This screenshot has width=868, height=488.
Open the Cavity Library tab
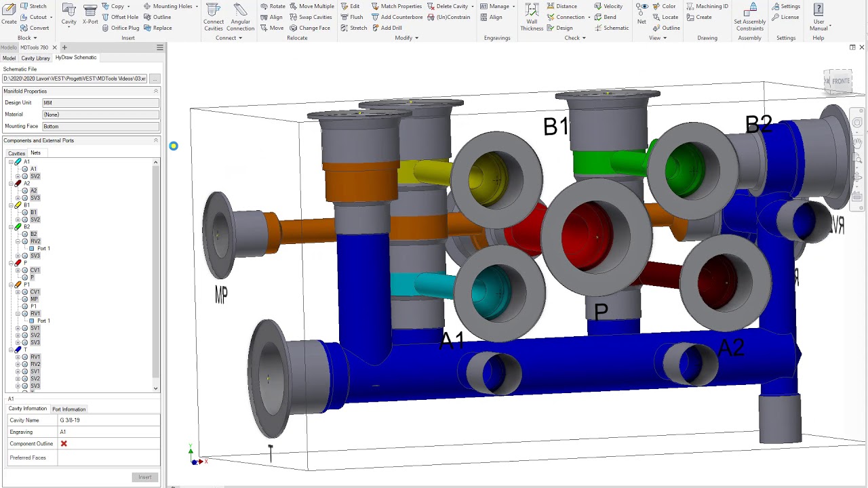[x=35, y=58]
